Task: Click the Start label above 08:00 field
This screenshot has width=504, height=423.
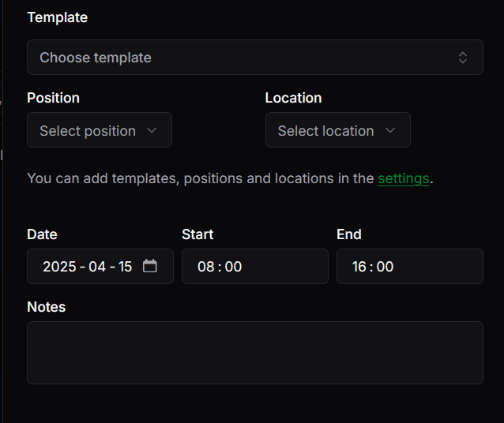Action: pos(197,234)
